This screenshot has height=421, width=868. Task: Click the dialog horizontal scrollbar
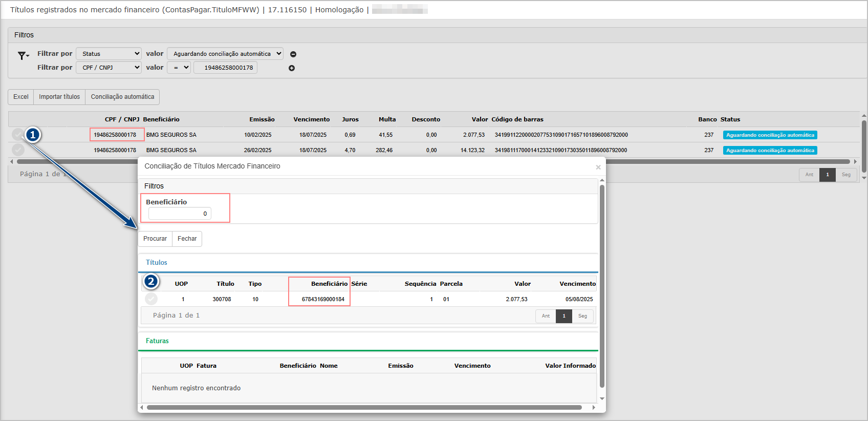[x=364, y=408]
